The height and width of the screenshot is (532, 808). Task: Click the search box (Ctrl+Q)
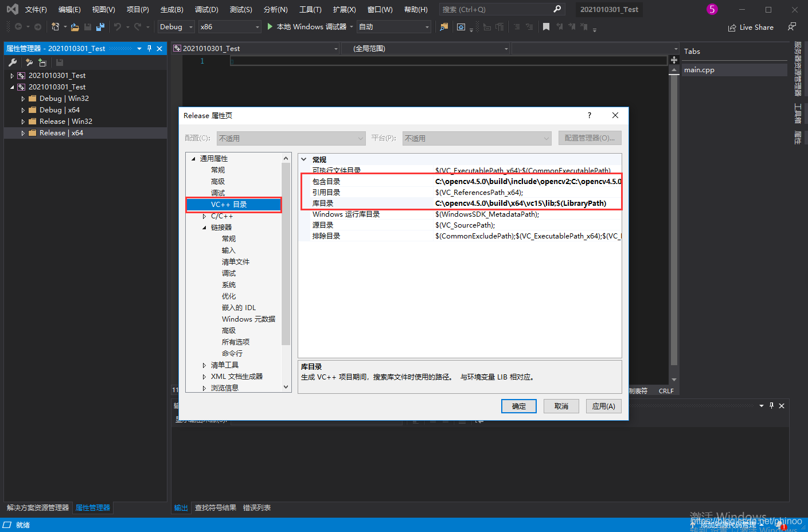point(502,9)
